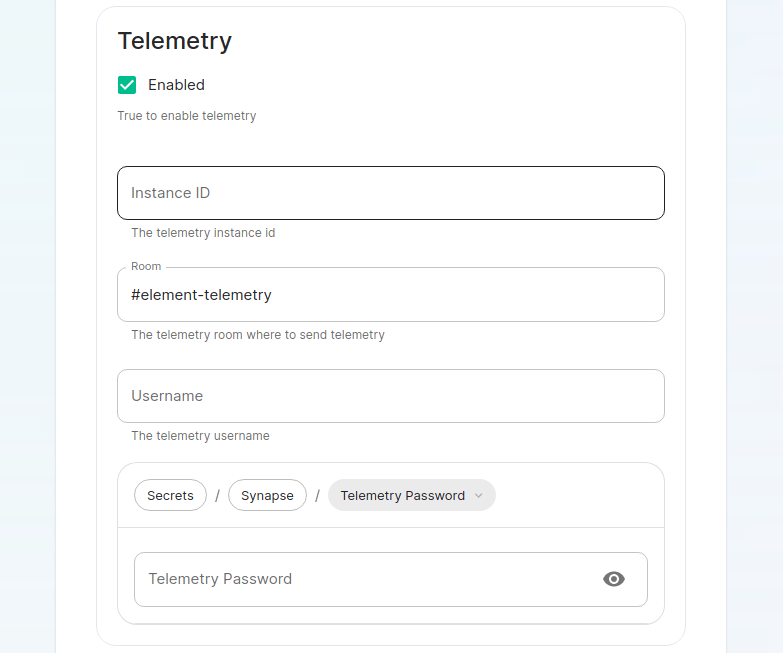Viewport: 783px width, 653px height.
Task: Click the Enabled checkbox label text
Action: coord(176,85)
